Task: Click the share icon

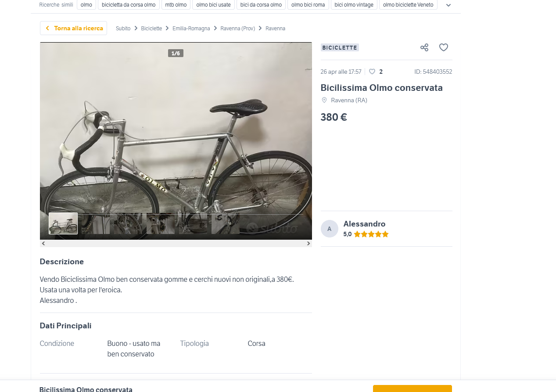Action: (424, 47)
